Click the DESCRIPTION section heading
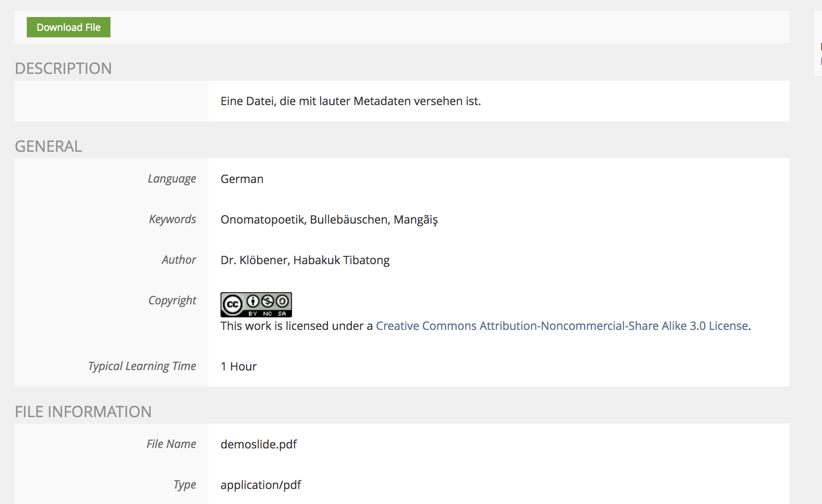822x504 pixels. pyautogui.click(x=63, y=68)
